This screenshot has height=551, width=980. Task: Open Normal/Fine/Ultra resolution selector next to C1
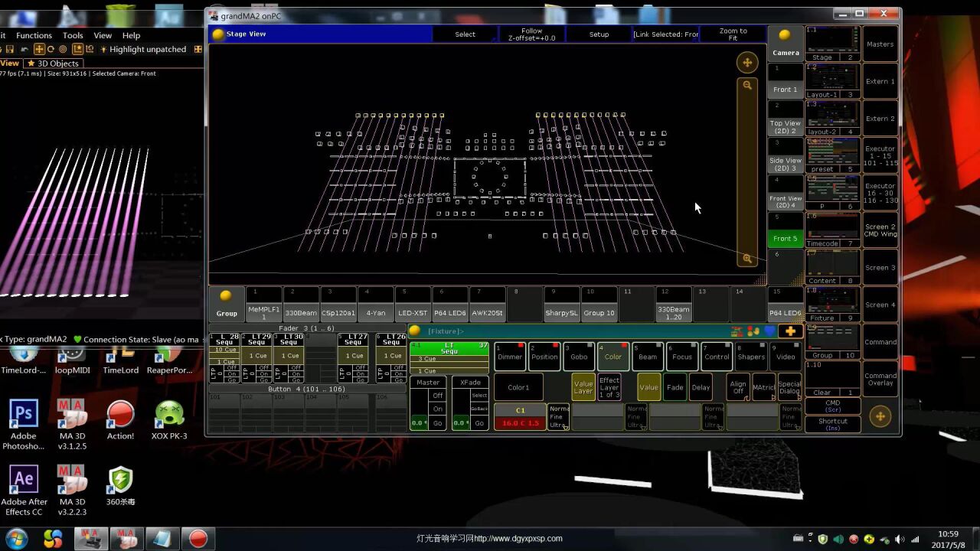point(558,417)
